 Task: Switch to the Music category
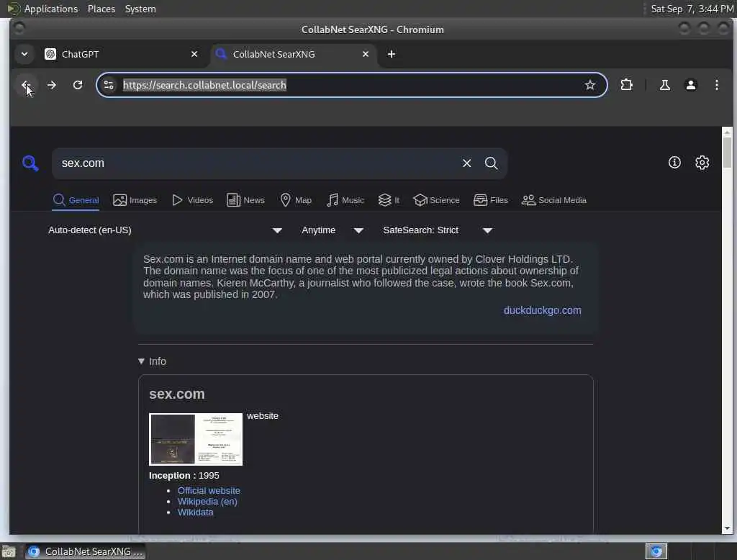(x=345, y=200)
